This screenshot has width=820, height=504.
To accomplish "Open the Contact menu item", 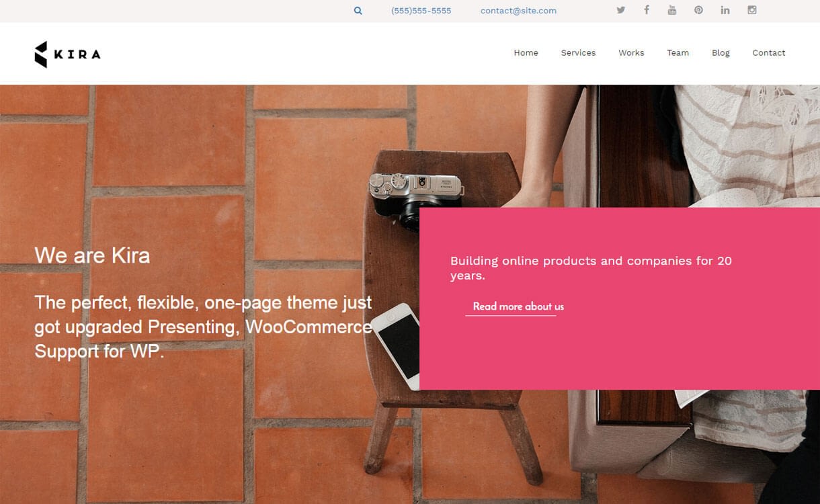I will pos(769,53).
